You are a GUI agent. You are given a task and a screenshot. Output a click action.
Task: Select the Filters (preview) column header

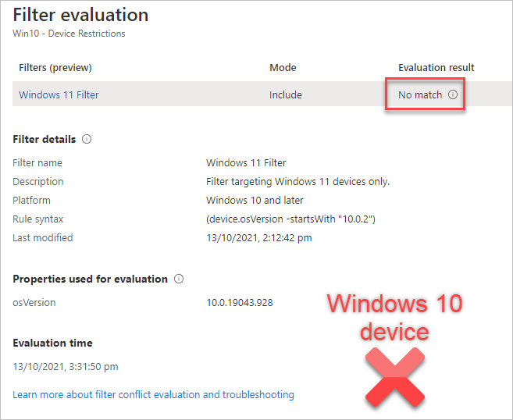[x=55, y=67]
